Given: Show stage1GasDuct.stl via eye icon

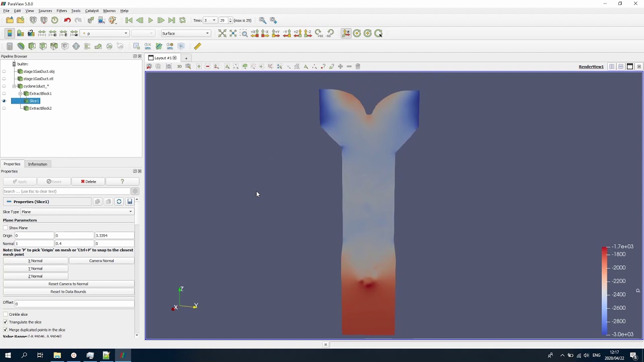Looking at the screenshot, I should pyautogui.click(x=4, y=79).
